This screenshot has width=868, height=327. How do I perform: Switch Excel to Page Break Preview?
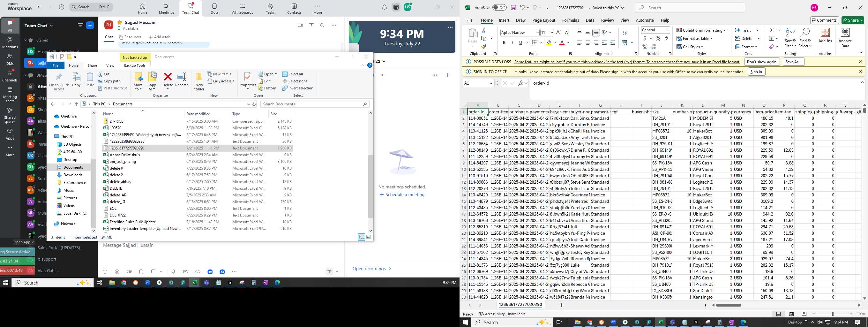tap(804, 314)
